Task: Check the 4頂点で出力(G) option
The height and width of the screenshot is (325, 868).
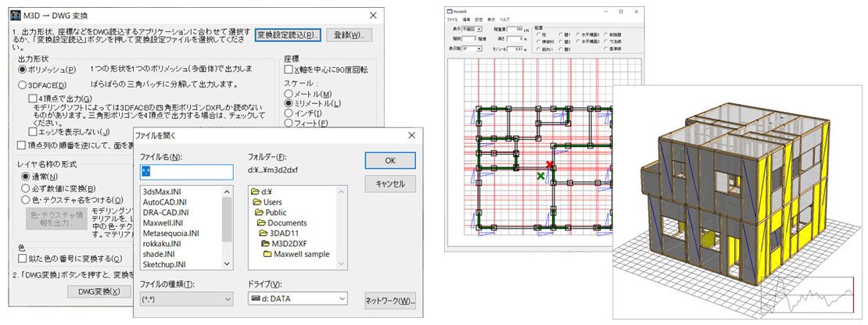Action: click(x=32, y=98)
